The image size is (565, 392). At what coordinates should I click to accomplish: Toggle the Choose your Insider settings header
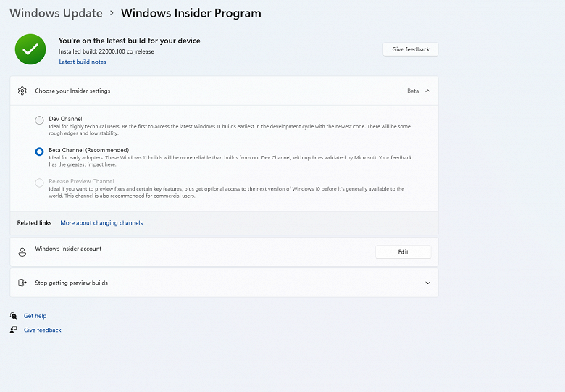click(72, 91)
